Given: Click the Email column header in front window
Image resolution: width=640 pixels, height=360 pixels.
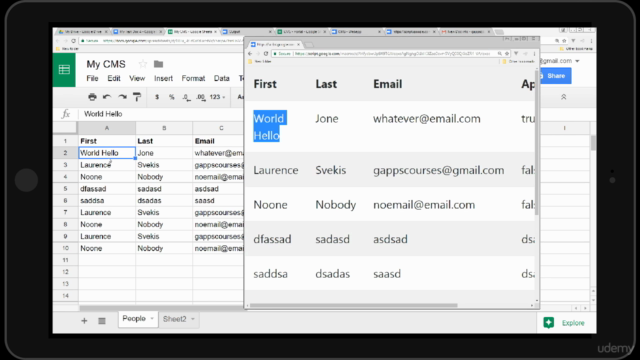Looking at the screenshot, I should coord(388,84).
